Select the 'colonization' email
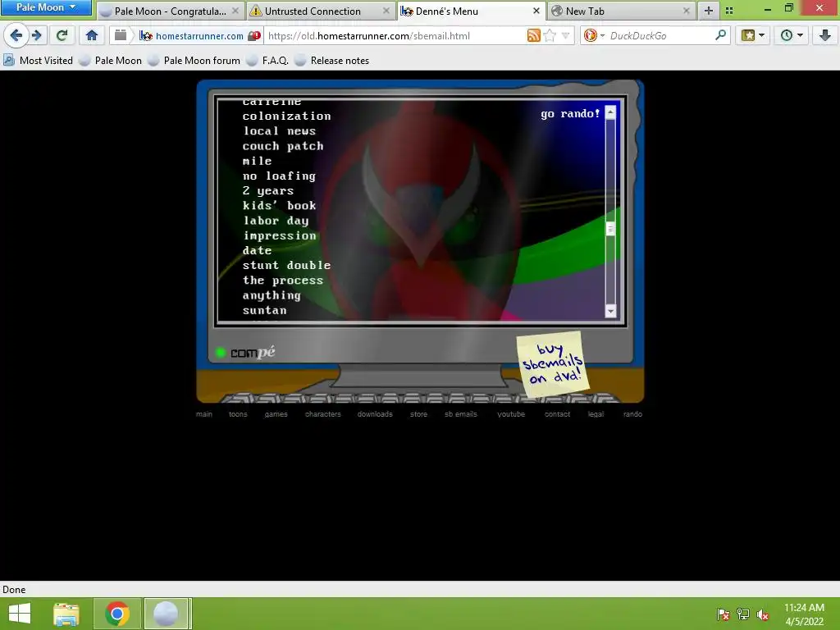Viewport: 840px width, 630px height. click(286, 116)
